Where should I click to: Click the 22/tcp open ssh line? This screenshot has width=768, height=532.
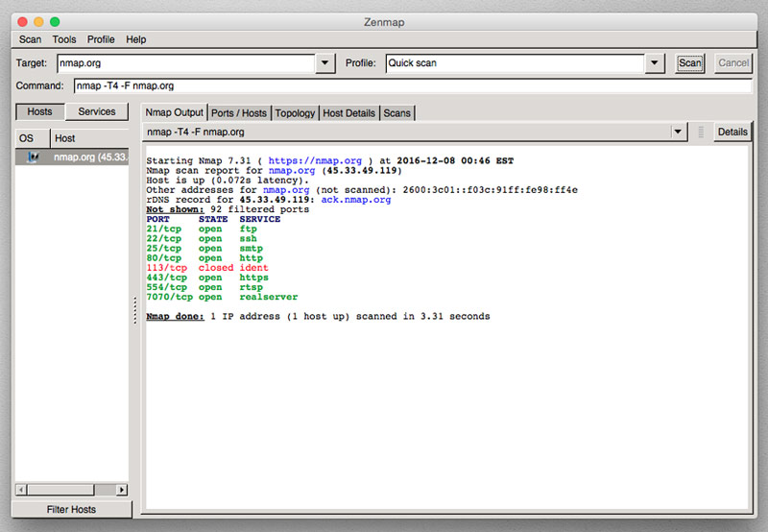pos(202,238)
